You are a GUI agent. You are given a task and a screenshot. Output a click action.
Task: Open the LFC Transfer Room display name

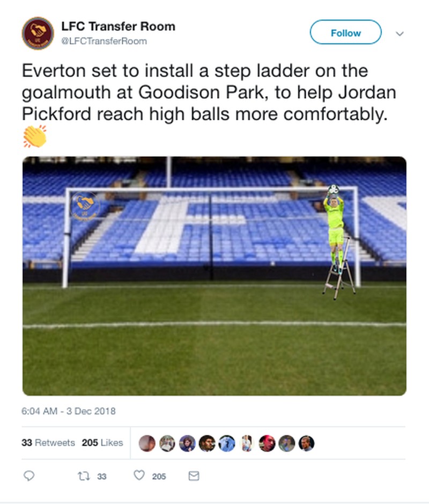coord(118,26)
